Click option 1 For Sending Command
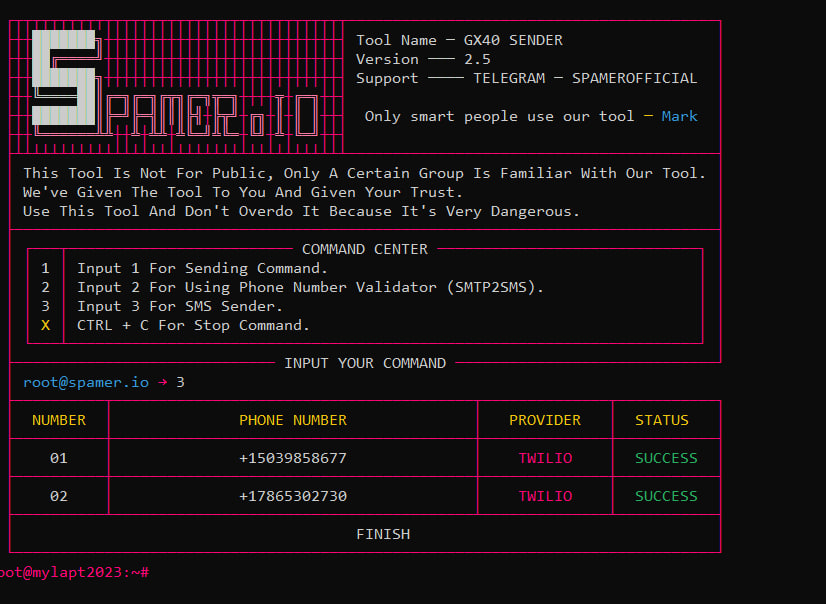The image size is (826, 604). (x=202, y=268)
